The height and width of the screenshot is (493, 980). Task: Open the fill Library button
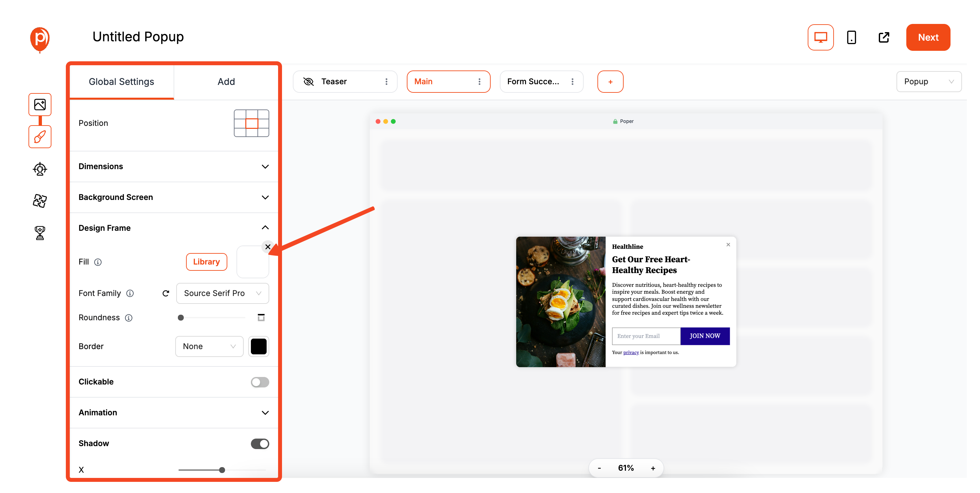[x=206, y=262]
